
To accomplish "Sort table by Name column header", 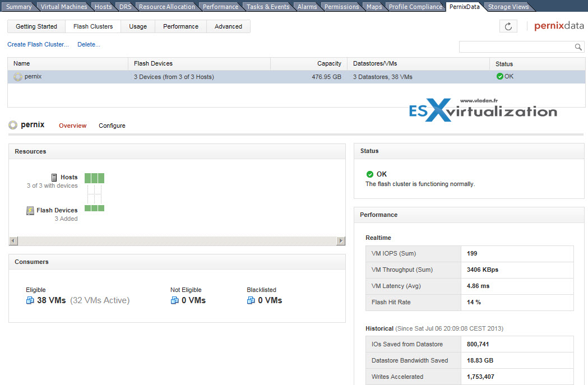I will [68, 64].
